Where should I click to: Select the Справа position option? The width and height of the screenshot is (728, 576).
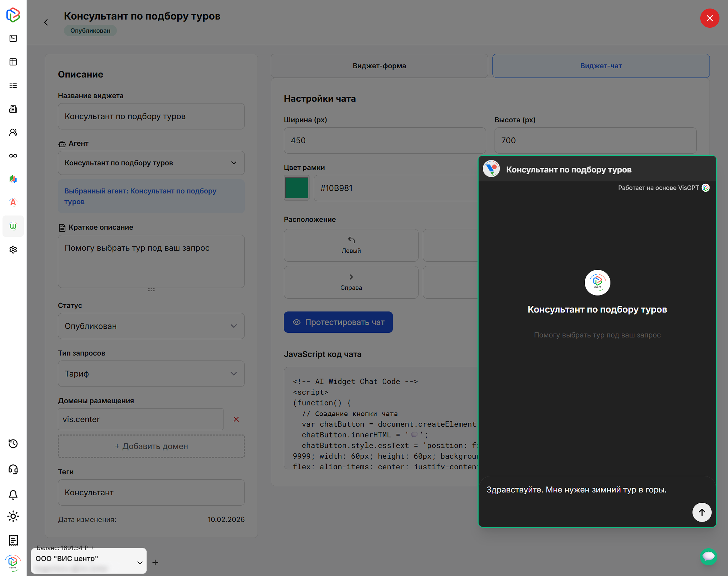(351, 282)
